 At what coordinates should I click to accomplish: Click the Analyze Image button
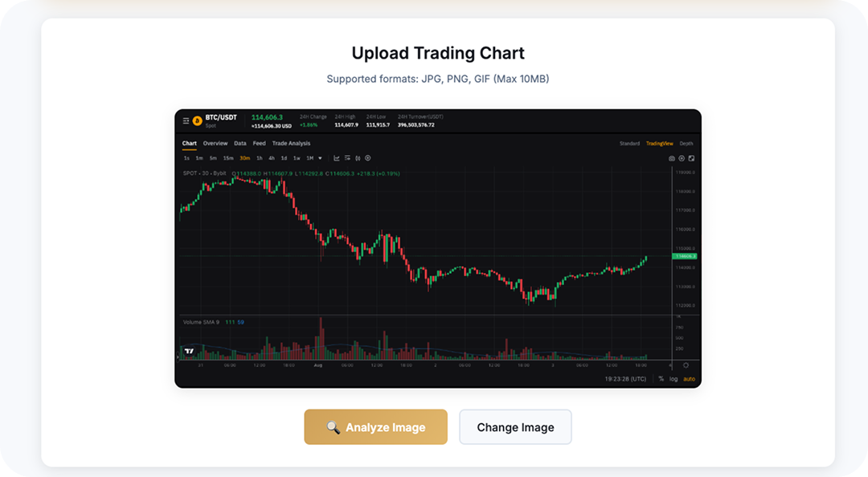coord(375,427)
